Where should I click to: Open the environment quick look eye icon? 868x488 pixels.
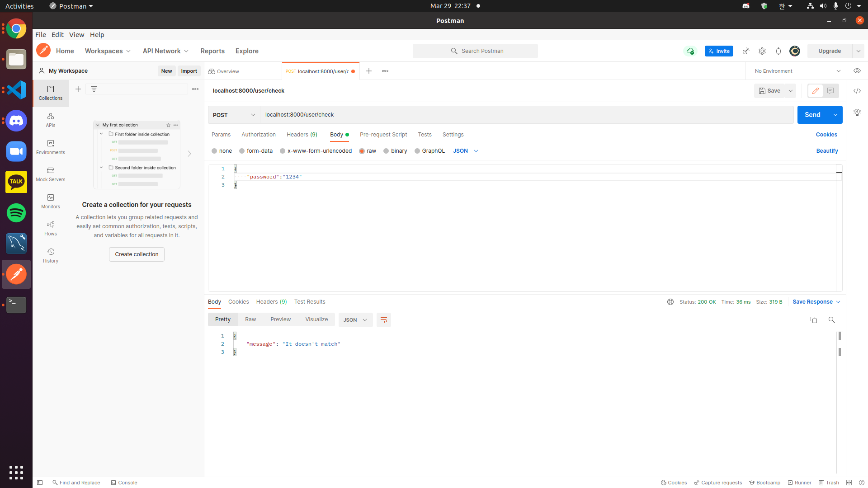point(857,71)
